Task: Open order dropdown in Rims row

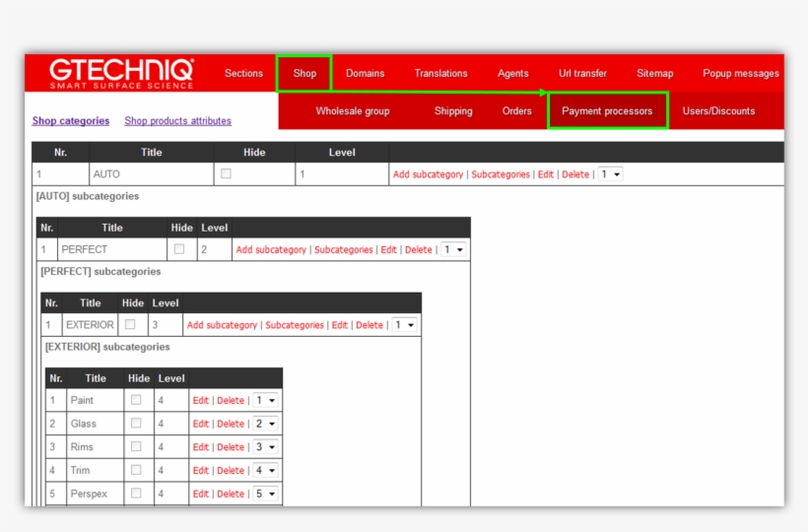Action: (266, 447)
